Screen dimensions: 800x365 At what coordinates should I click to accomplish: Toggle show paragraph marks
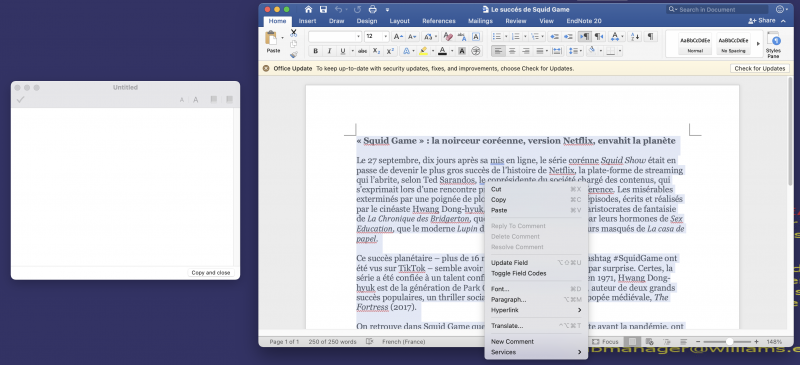click(650, 37)
